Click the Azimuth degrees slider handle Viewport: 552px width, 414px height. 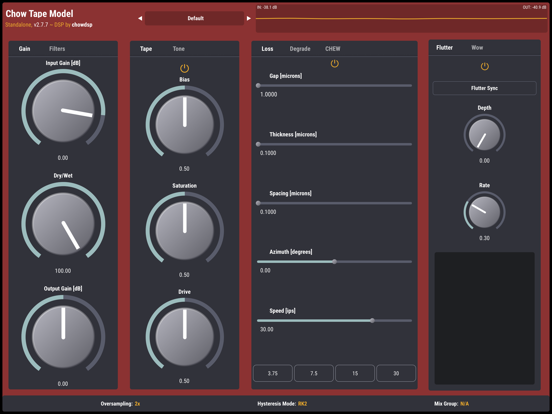click(x=334, y=262)
